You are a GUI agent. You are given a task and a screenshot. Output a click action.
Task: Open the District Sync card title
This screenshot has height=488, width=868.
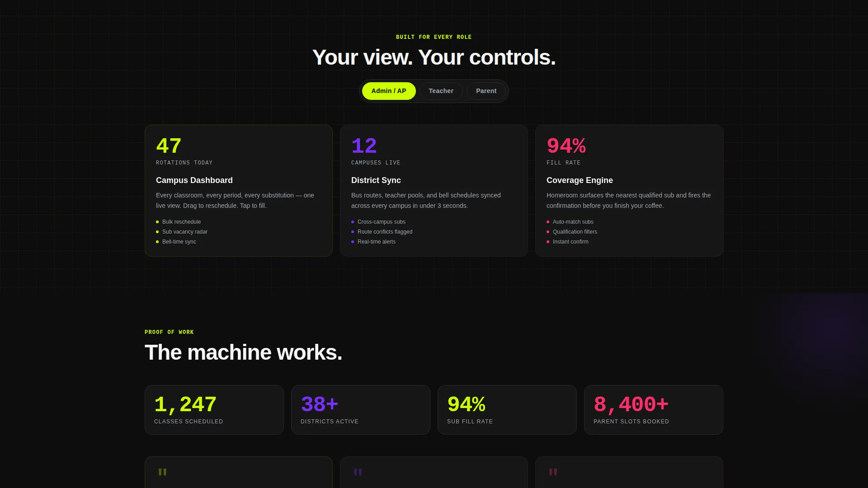376,180
